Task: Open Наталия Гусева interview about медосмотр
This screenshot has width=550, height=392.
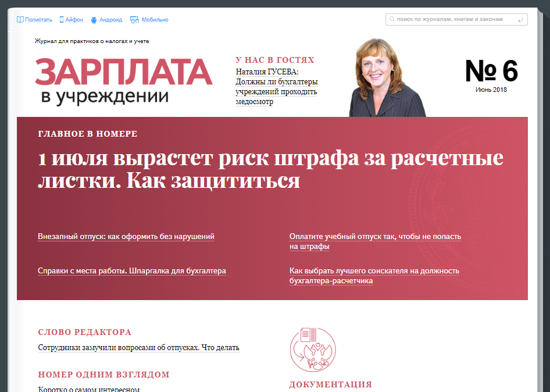Action: coord(276,87)
